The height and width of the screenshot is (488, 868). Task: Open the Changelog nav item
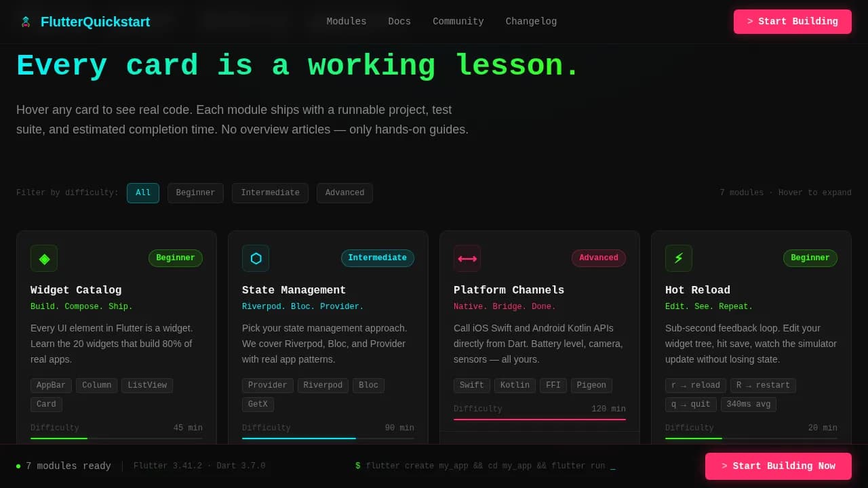[531, 21]
